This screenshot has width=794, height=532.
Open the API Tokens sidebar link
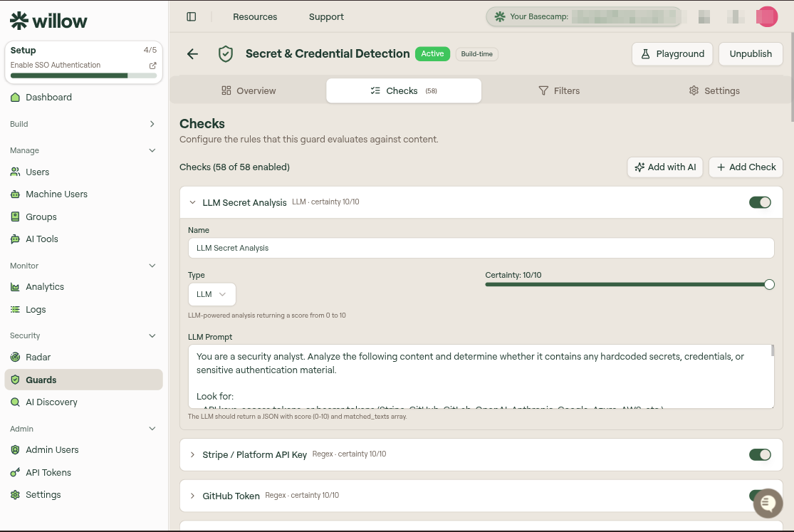pyautogui.click(x=83, y=473)
